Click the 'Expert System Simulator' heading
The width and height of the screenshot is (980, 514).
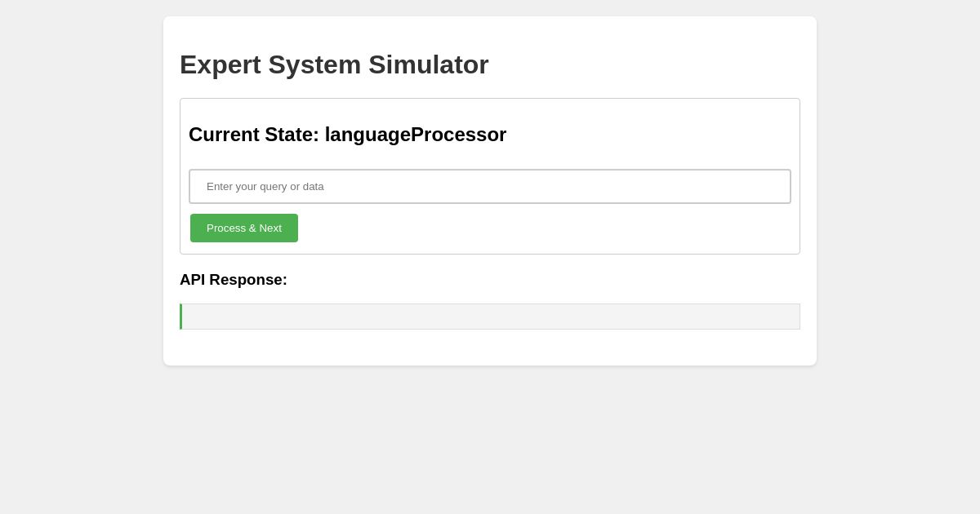334,64
